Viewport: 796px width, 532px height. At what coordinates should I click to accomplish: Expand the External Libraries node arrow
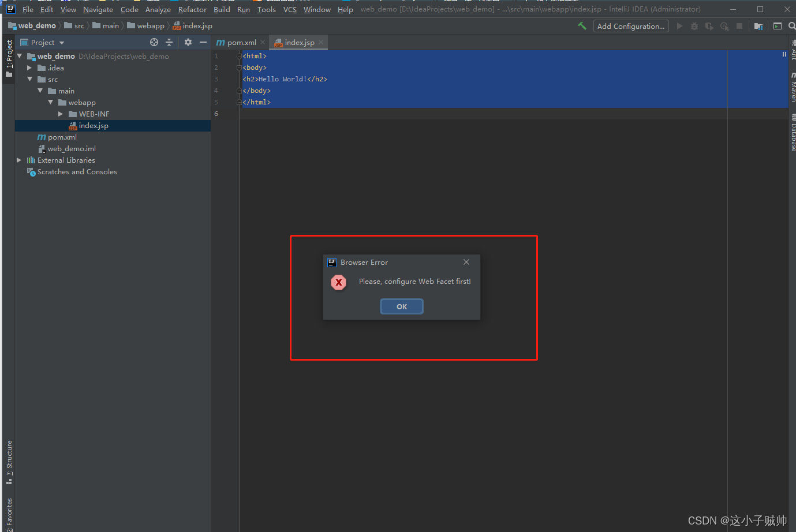[x=19, y=160]
